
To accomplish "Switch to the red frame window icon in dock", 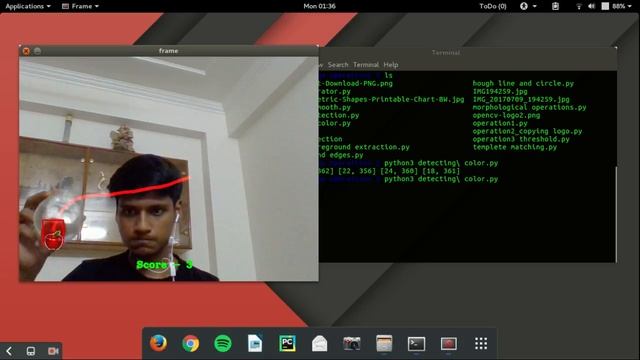I will pyautogui.click(x=449, y=344).
